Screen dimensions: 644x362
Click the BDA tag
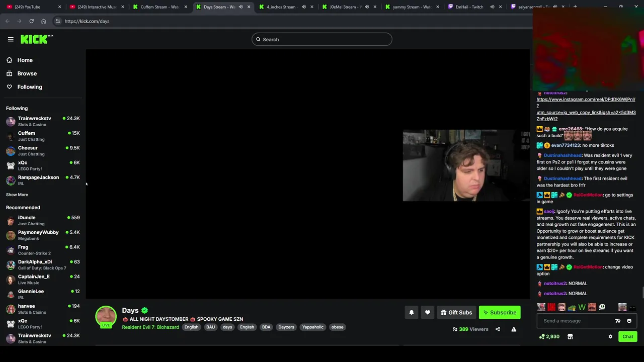click(266, 327)
